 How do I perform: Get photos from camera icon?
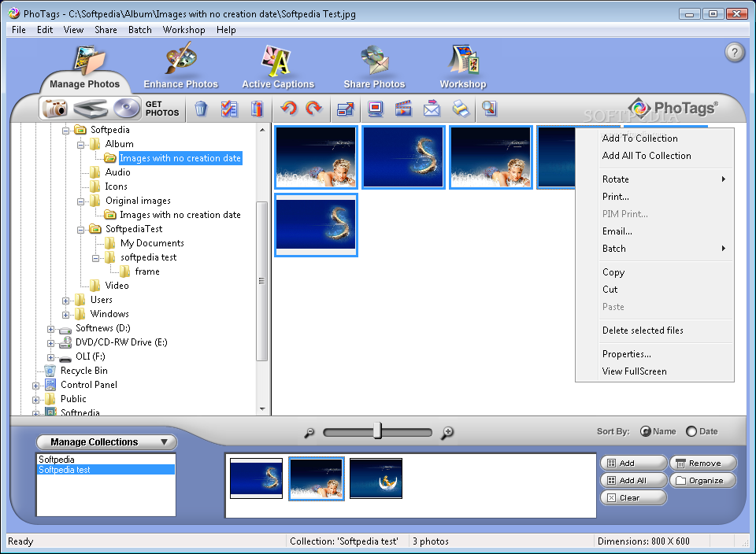click(x=54, y=108)
